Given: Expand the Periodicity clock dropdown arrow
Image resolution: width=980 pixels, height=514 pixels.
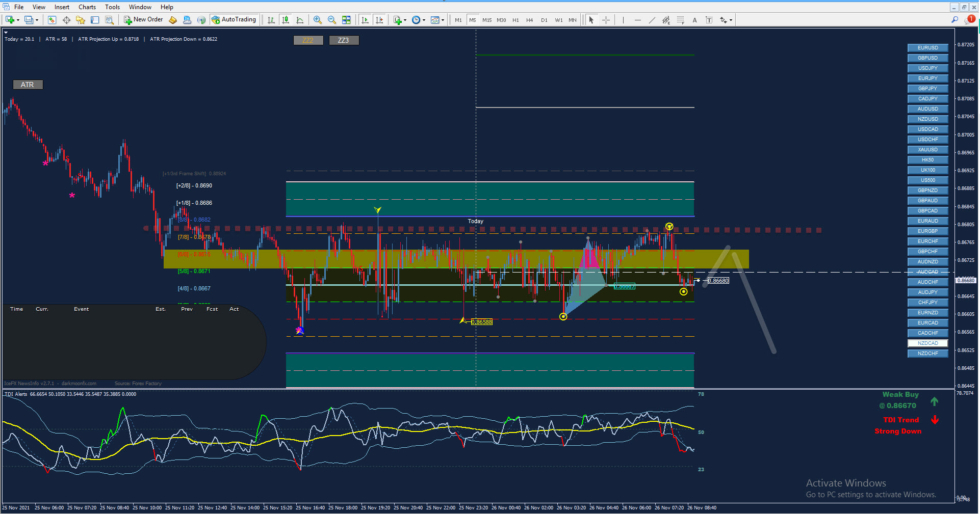Looking at the screenshot, I should [x=424, y=20].
